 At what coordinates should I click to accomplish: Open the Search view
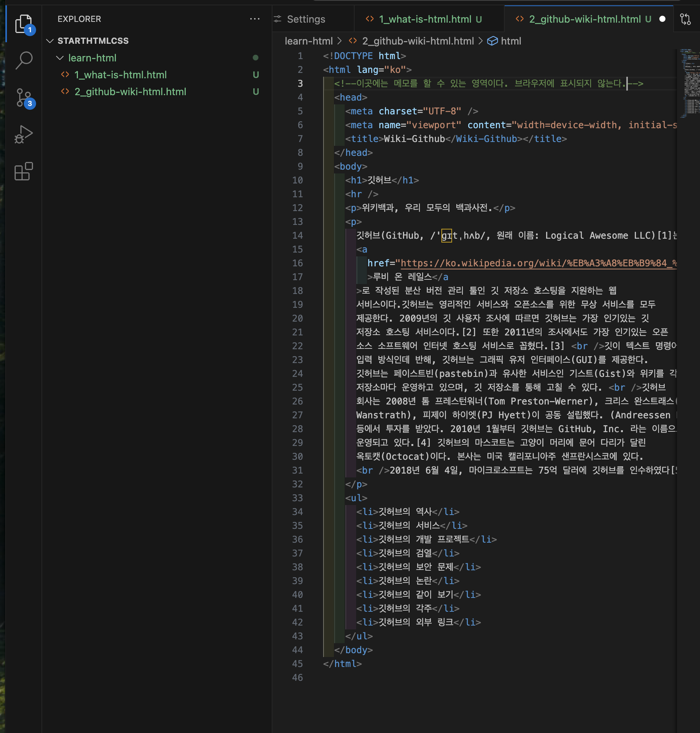(x=24, y=61)
